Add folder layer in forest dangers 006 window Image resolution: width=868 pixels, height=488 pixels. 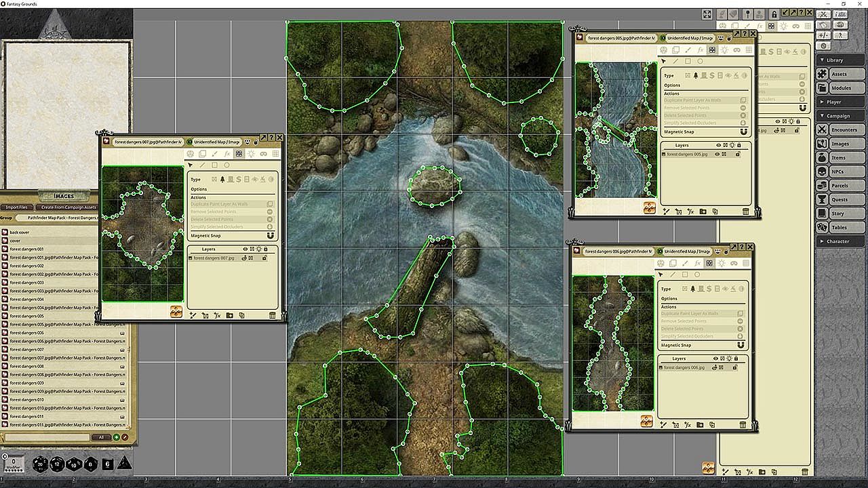tap(700, 425)
